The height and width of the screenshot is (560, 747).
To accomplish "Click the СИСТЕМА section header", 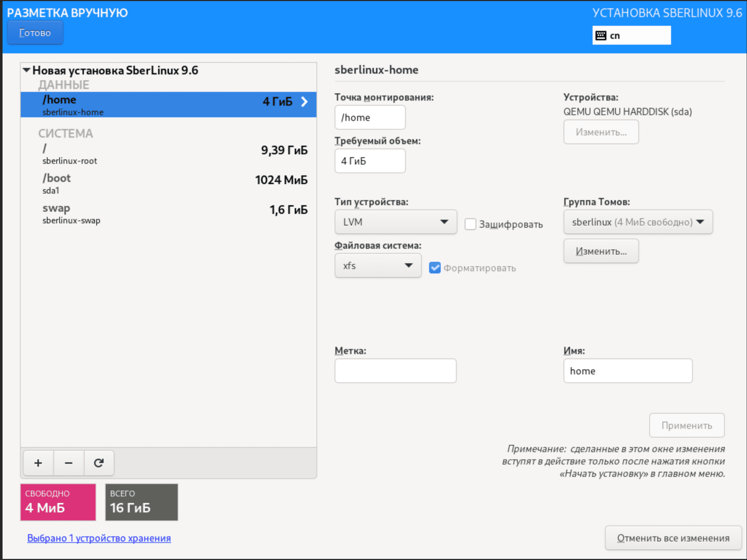I will 66,133.
